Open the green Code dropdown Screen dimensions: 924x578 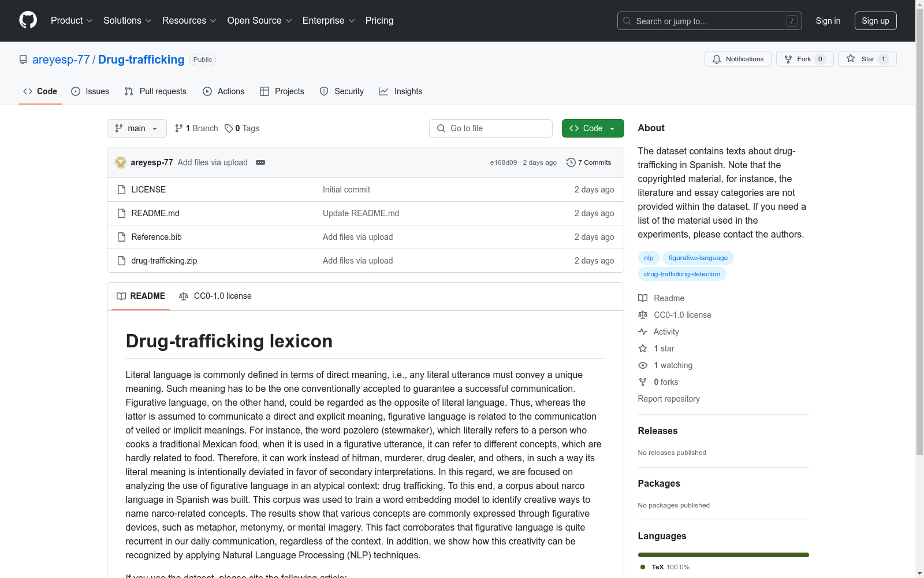point(593,128)
